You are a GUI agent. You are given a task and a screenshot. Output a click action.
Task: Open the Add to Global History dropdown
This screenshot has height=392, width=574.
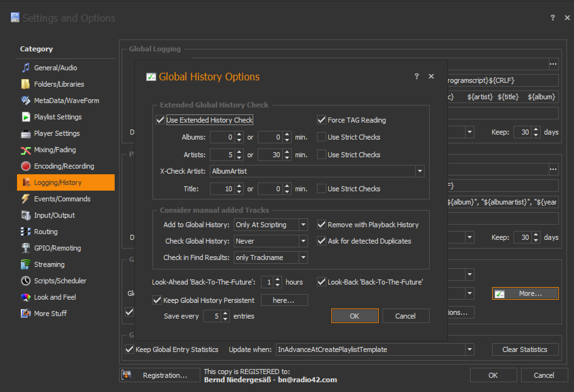point(303,225)
